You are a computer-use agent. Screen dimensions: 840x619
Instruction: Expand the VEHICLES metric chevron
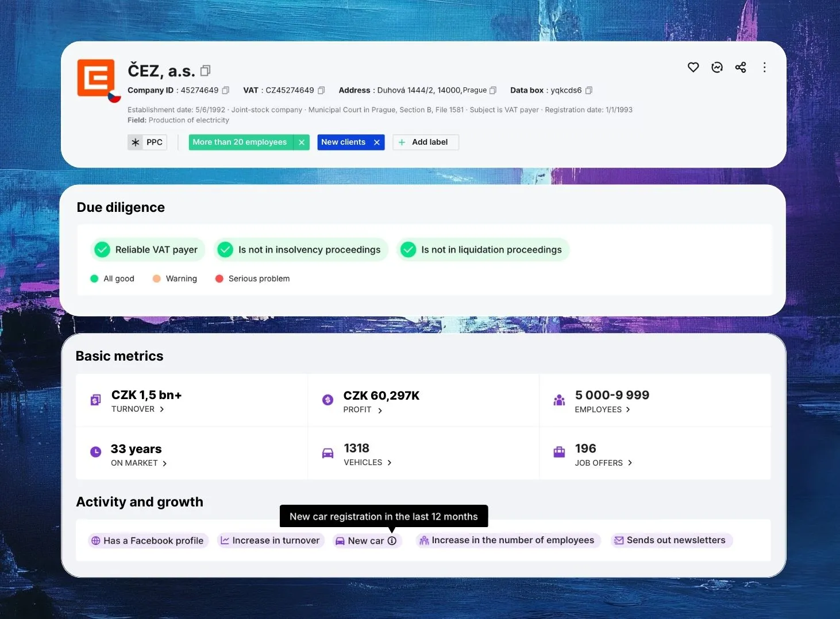[390, 462]
